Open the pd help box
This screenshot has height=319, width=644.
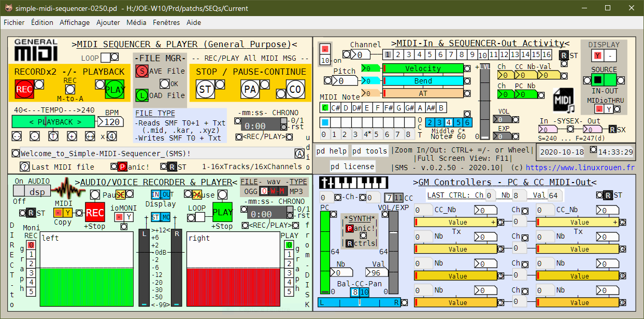(332, 151)
